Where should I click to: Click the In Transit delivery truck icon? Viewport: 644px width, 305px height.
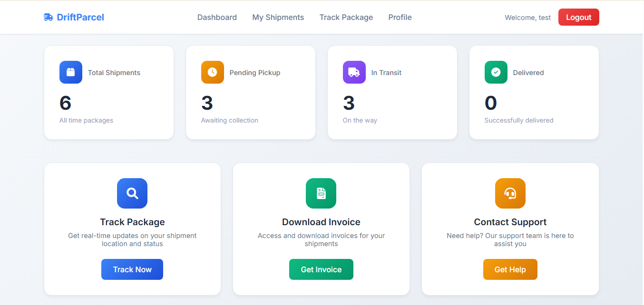coord(354,72)
